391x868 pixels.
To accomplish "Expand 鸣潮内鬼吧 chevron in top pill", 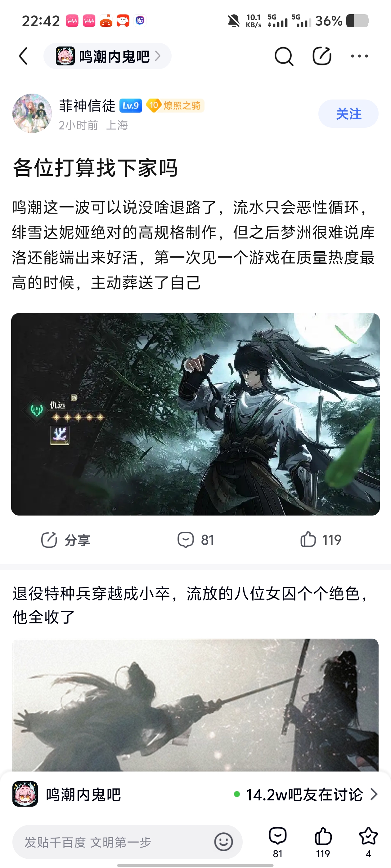I will click(x=158, y=56).
